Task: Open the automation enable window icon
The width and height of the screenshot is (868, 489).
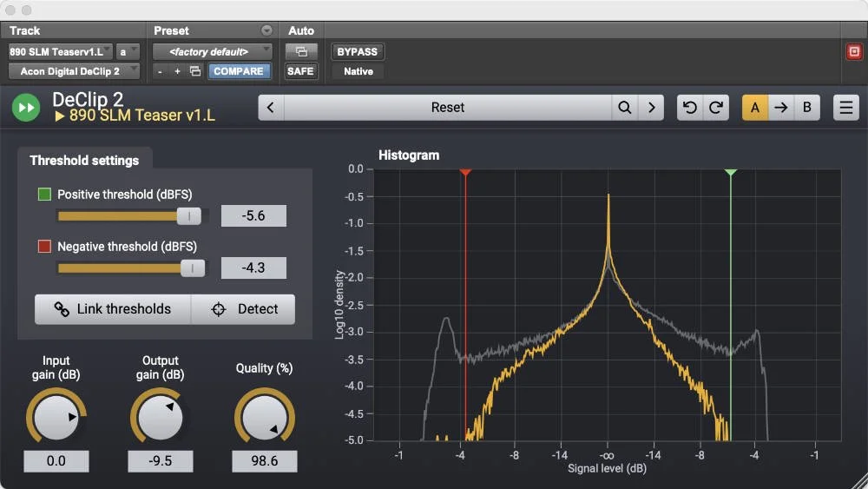Action: coord(301,51)
